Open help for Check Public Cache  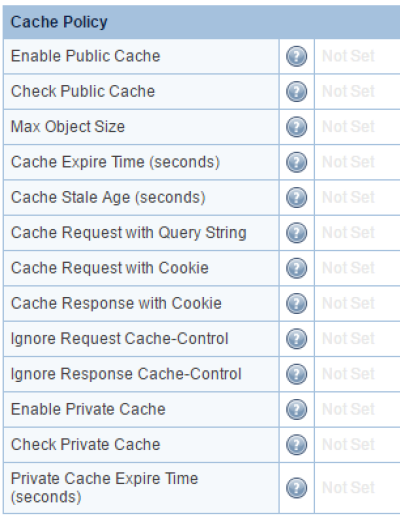coord(296,92)
